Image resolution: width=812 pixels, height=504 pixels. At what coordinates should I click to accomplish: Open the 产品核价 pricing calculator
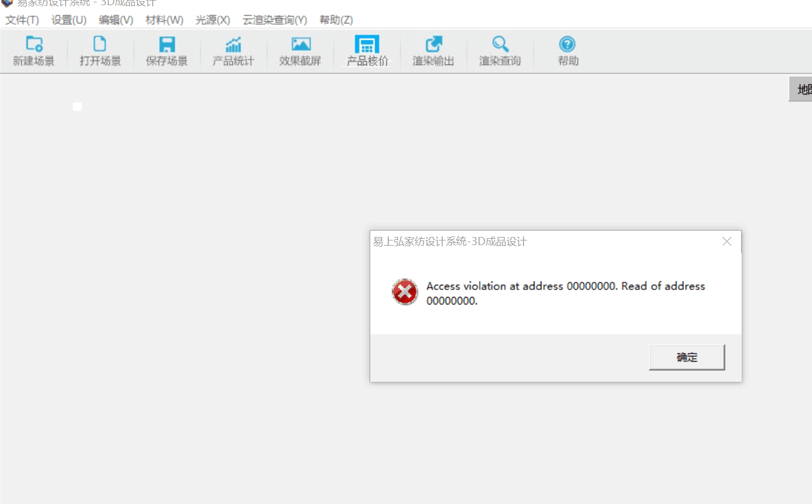[x=367, y=51]
